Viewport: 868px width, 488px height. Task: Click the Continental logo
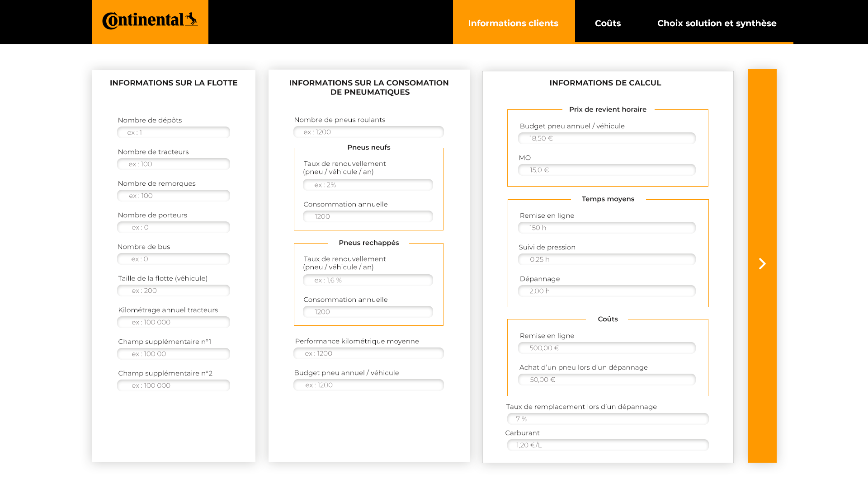150,21
